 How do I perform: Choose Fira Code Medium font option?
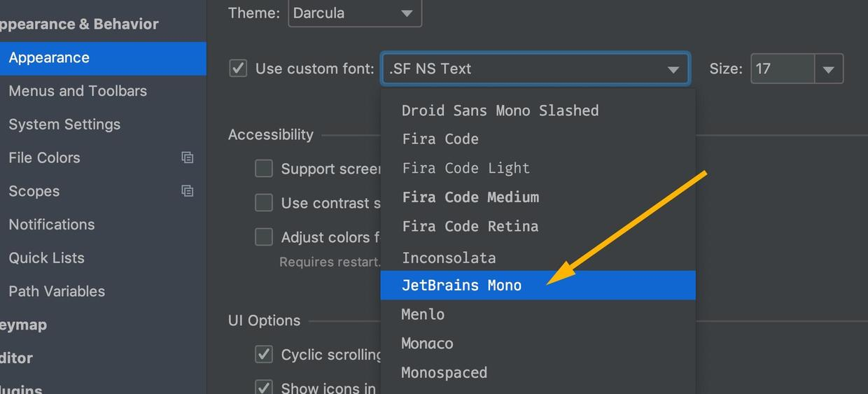tap(470, 197)
